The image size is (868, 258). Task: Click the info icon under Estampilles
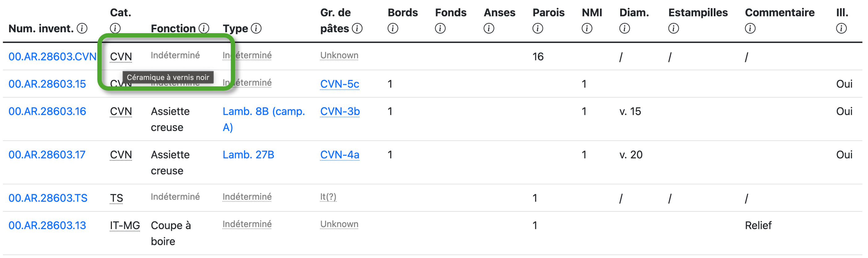(x=674, y=28)
